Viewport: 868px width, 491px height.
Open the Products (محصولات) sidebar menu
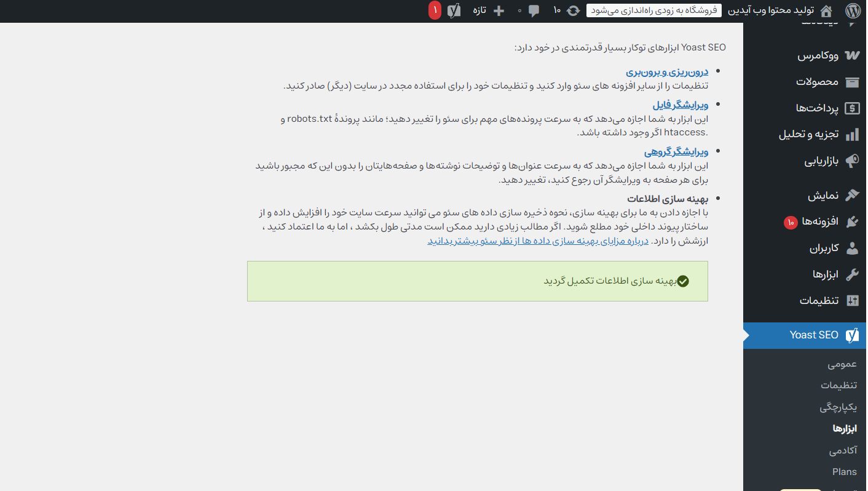(x=818, y=82)
